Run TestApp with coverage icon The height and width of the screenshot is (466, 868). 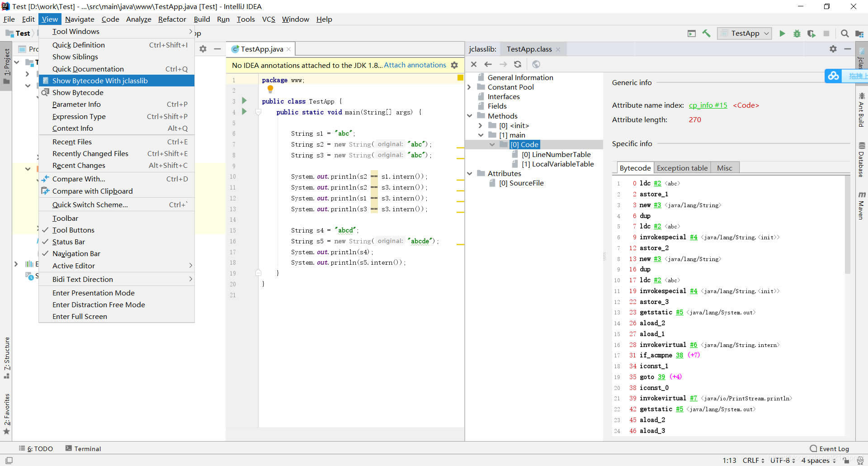click(811, 33)
